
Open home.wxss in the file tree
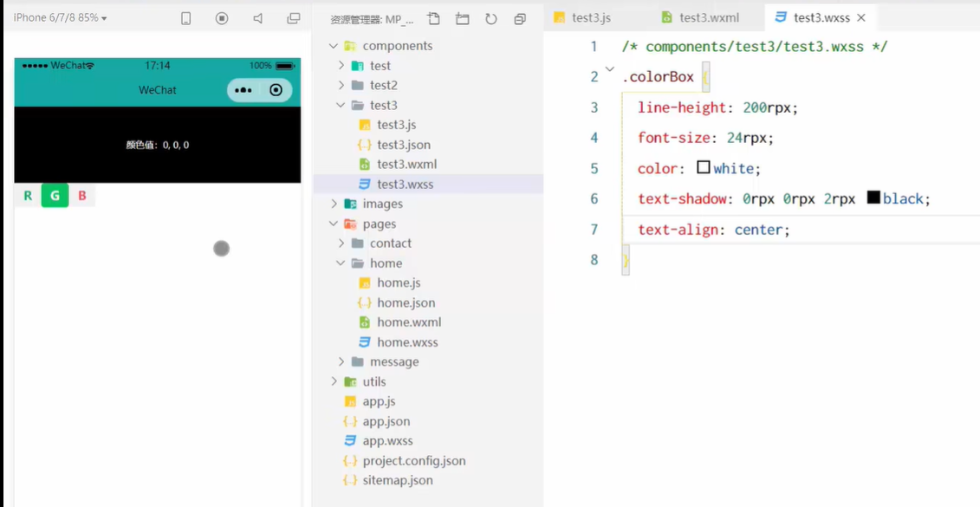[407, 342]
